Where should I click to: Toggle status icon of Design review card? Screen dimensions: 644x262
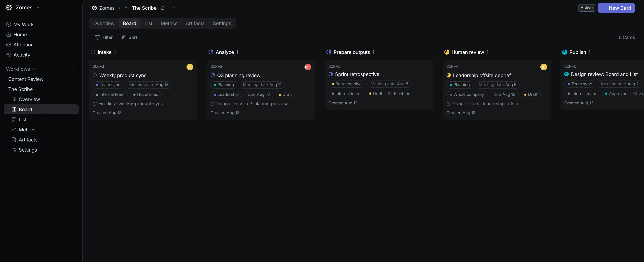coord(566,74)
